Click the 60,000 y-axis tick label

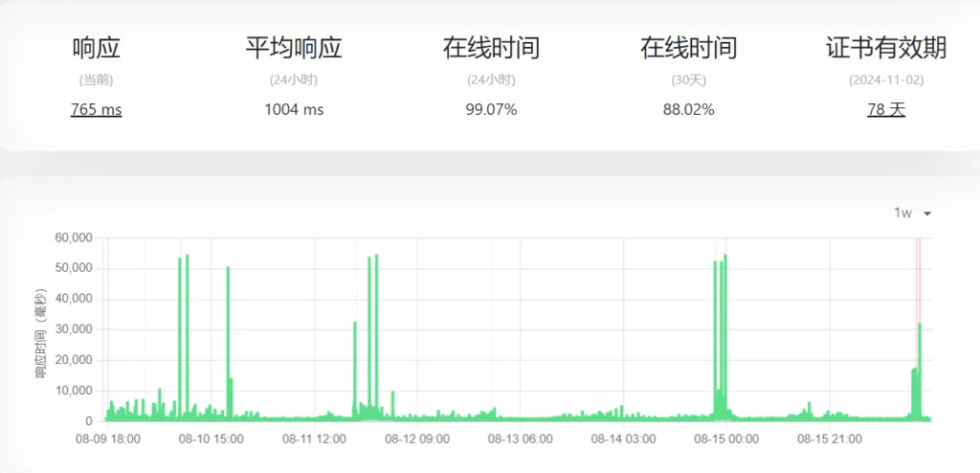pos(73,237)
